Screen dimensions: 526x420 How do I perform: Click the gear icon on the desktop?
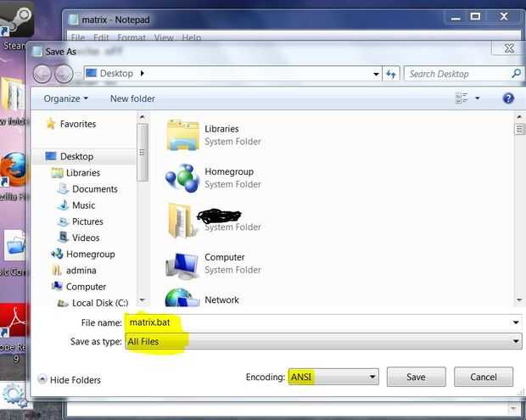[14, 395]
